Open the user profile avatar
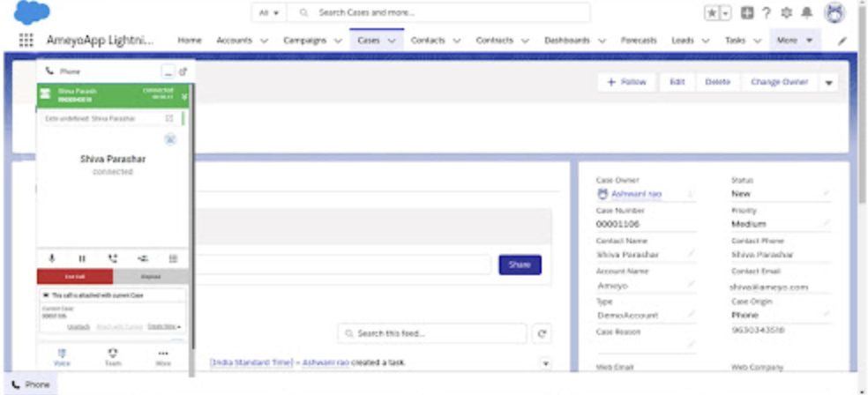868x395 pixels. (834, 13)
